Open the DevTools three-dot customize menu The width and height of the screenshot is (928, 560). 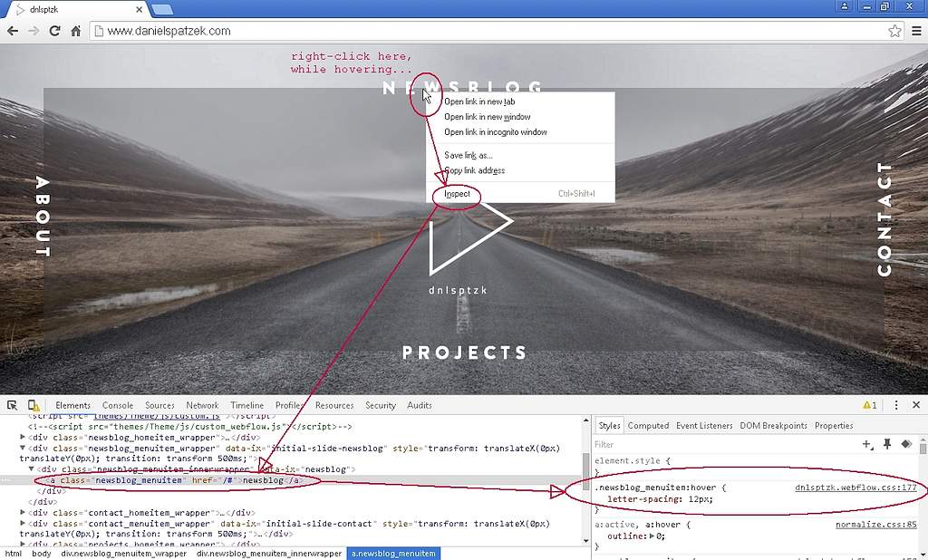(x=896, y=405)
